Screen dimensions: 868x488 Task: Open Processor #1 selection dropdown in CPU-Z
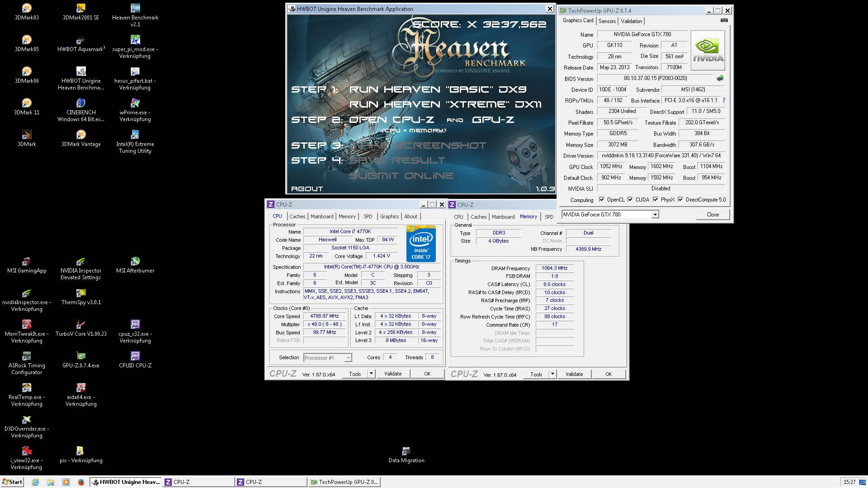(348, 358)
